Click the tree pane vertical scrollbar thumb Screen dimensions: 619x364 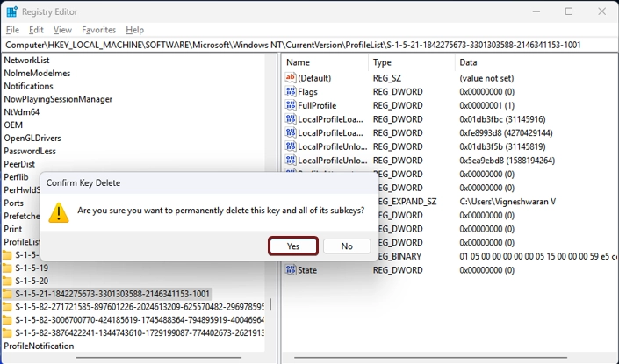click(270, 304)
